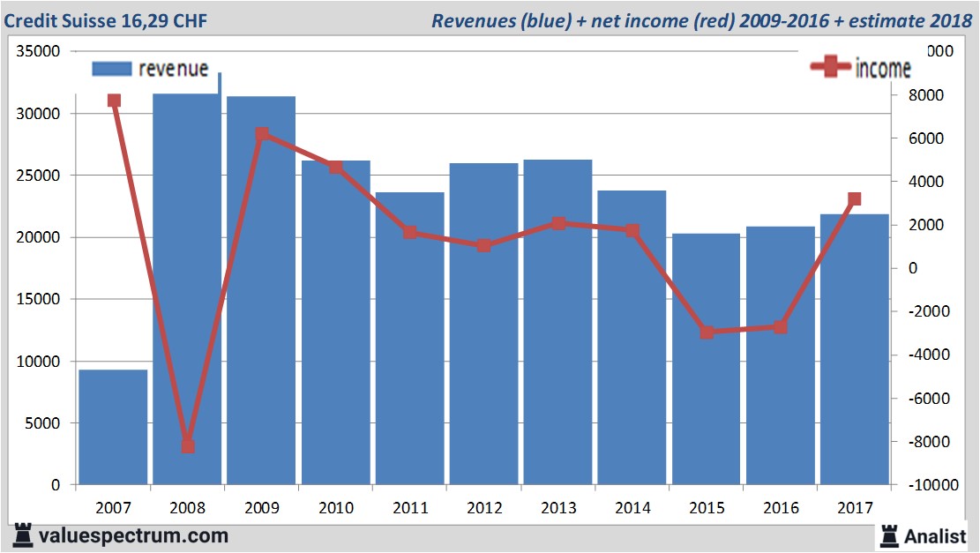Click the blue revenue legend swatch
Viewport: 980px width, 553px height.
112,69
